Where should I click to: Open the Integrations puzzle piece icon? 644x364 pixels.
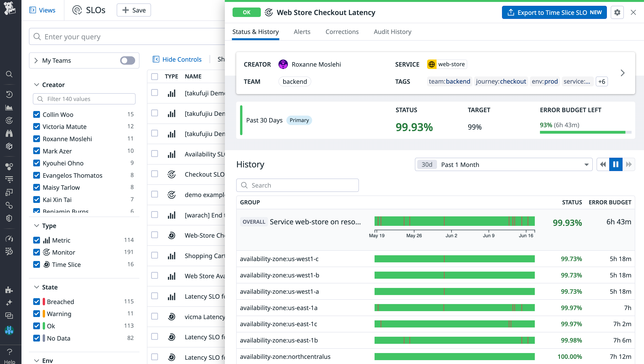pyautogui.click(x=9, y=290)
